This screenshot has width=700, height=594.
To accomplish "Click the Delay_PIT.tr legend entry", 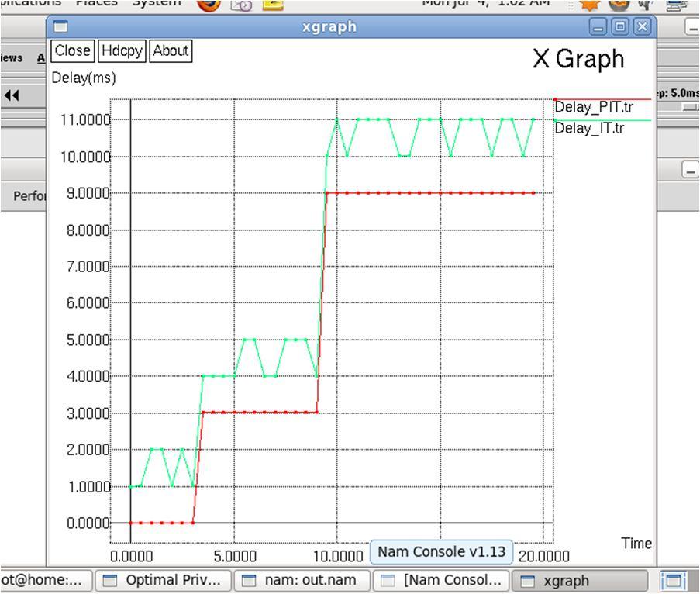I will point(594,107).
